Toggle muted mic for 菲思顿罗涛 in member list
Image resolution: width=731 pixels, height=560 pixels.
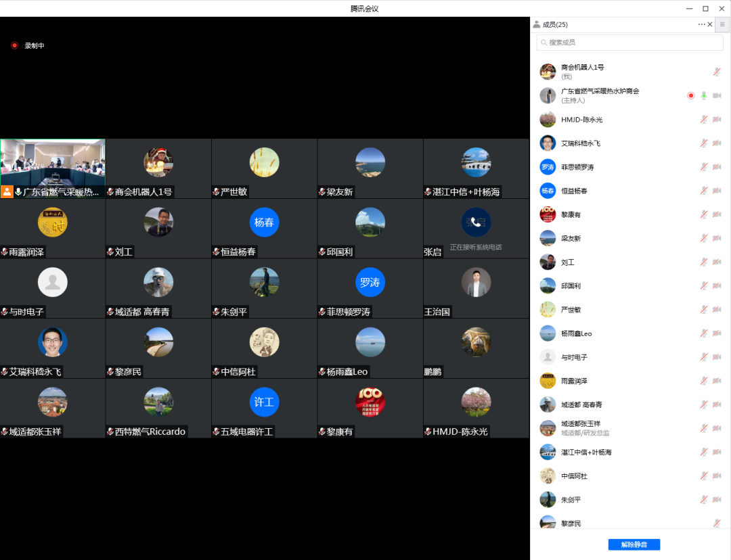[x=704, y=167]
